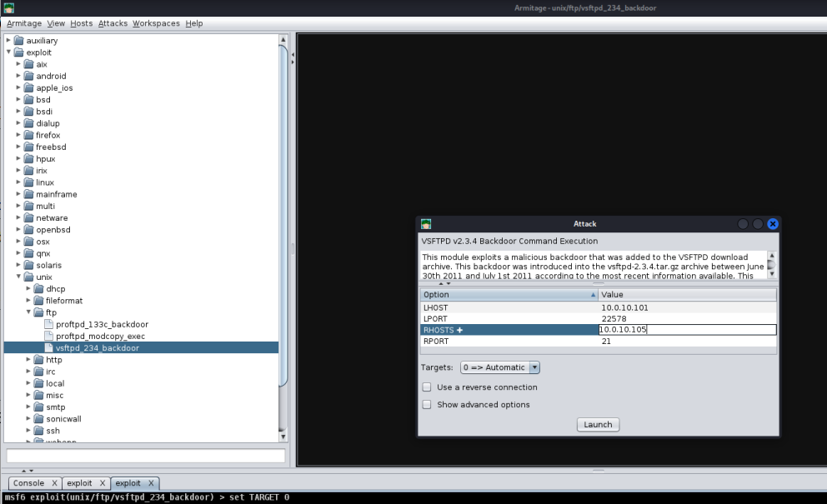The width and height of the screenshot is (827, 504).
Task: Close the Console tab with X
Action: point(54,483)
